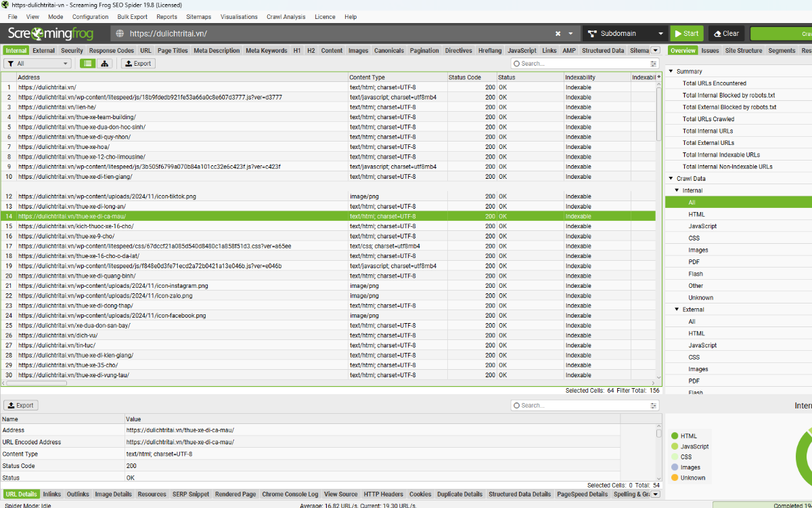Viewport: 812px width, 508px height.
Task: Open the Bulk Export menu
Action: pos(132,17)
